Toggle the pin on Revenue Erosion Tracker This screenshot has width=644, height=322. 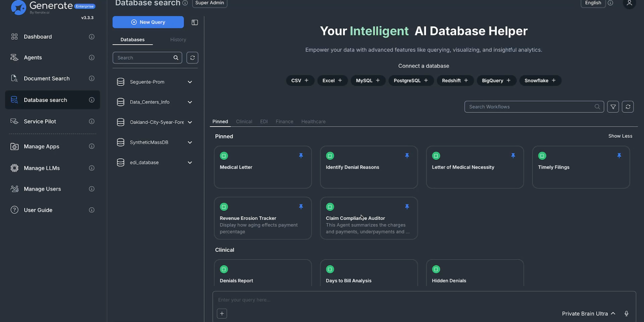[301, 206]
